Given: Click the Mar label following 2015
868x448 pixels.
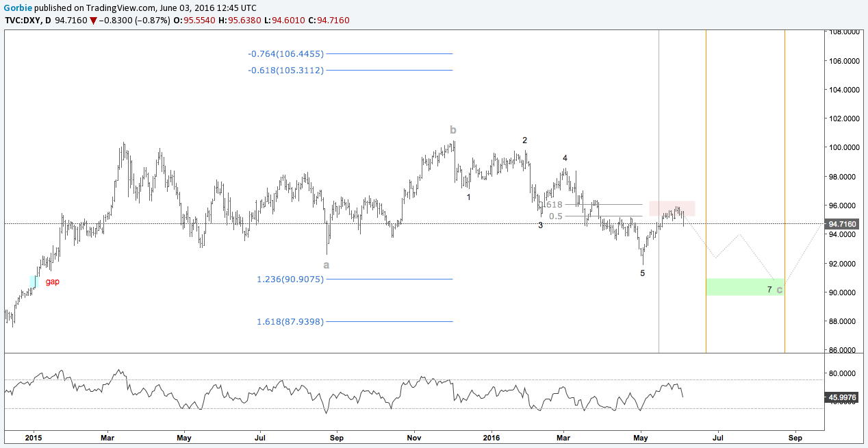Looking at the screenshot, I should coord(107,436).
